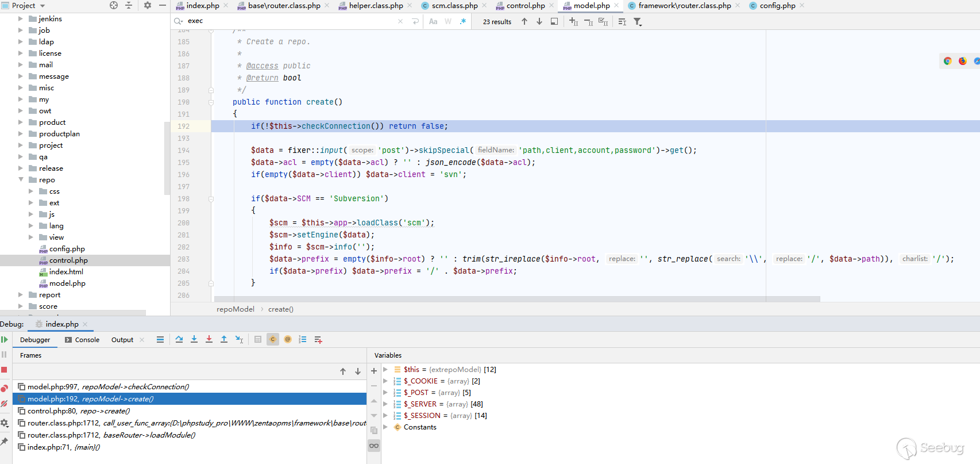Click Step Over in debug toolbar

pyautogui.click(x=179, y=340)
